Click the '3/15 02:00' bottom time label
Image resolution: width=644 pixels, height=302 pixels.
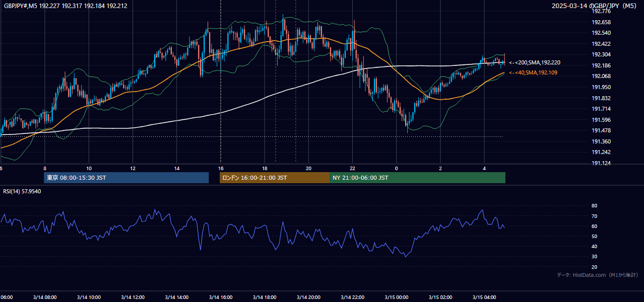point(440,297)
